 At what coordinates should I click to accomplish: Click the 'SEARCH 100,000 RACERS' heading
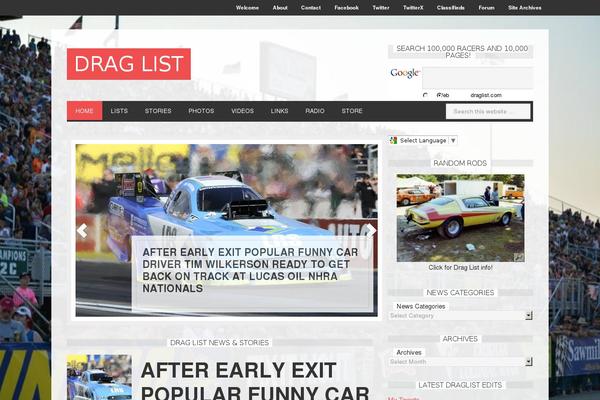[462, 52]
